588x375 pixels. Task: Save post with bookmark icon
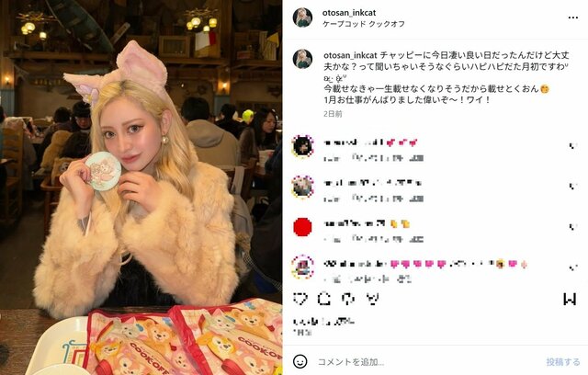[x=570, y=299]
